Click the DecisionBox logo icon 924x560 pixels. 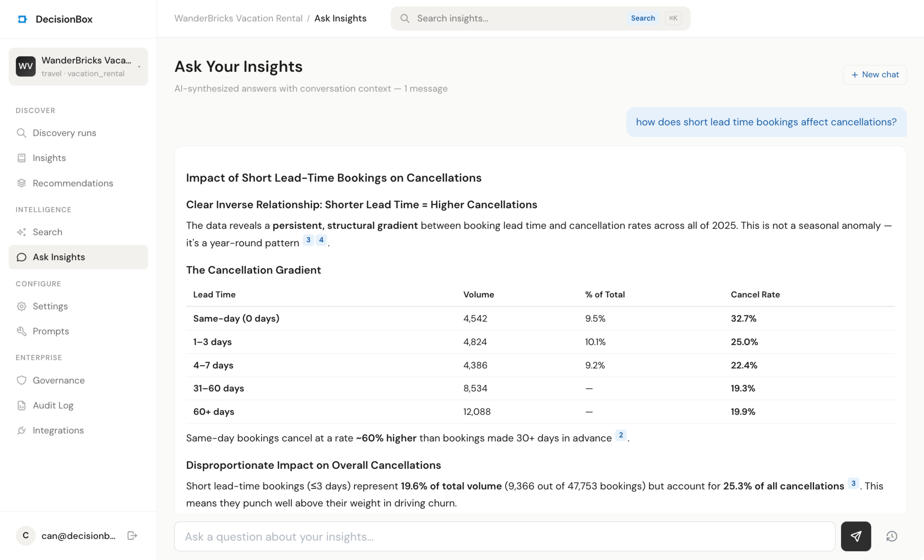[22, 19]
